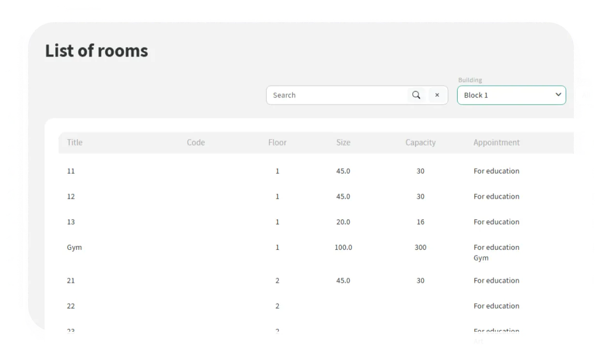Click the magnifying glass search icon

[416, 95]
